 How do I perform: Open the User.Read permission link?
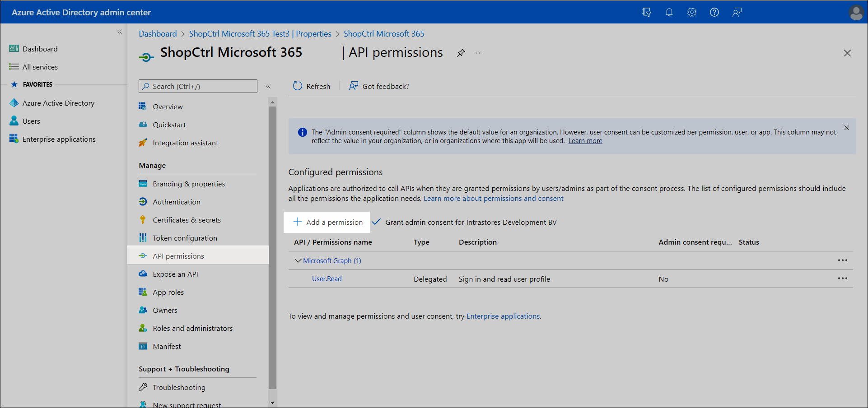327,279
